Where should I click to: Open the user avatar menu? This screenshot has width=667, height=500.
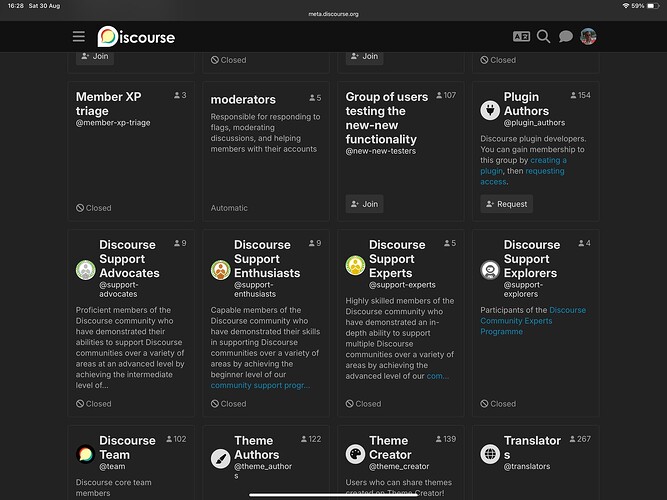(x=588, y=37)
